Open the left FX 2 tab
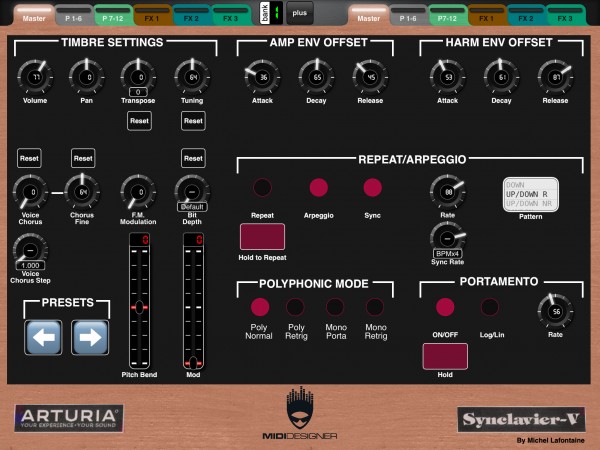 191,15
